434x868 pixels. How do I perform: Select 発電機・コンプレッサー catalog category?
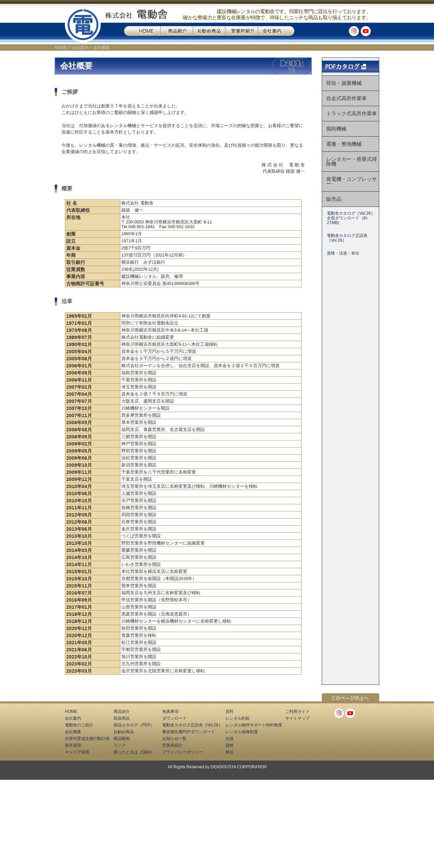click(x=351, y=182)
